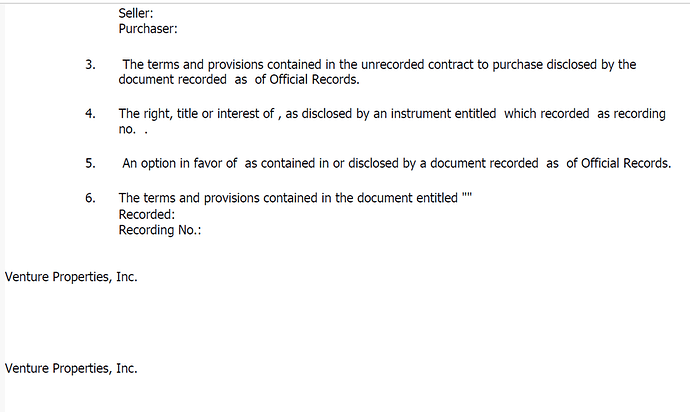
Task: Click second 'Venture Properties, Inc.' line
Action: (71, 368)
